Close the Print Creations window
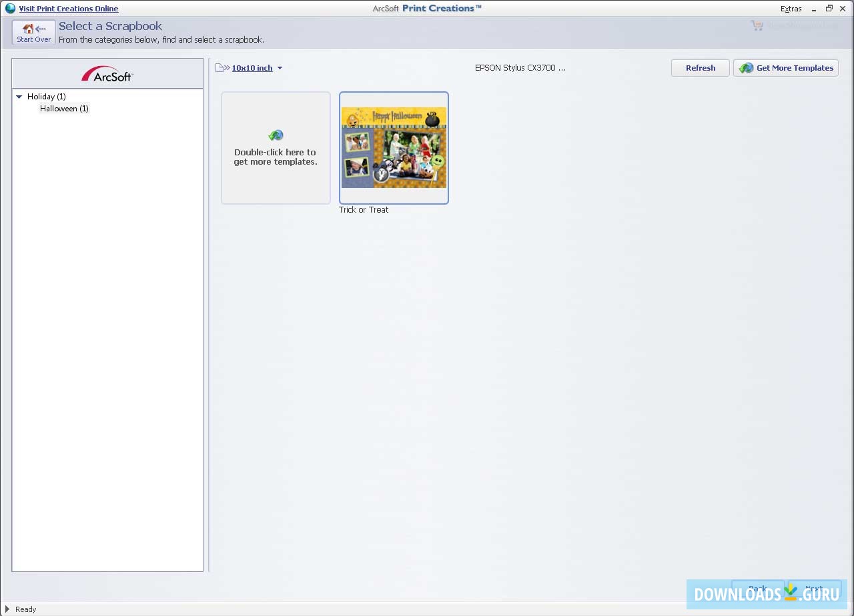This screenshot has height=616, width=854. pos(843,9)
